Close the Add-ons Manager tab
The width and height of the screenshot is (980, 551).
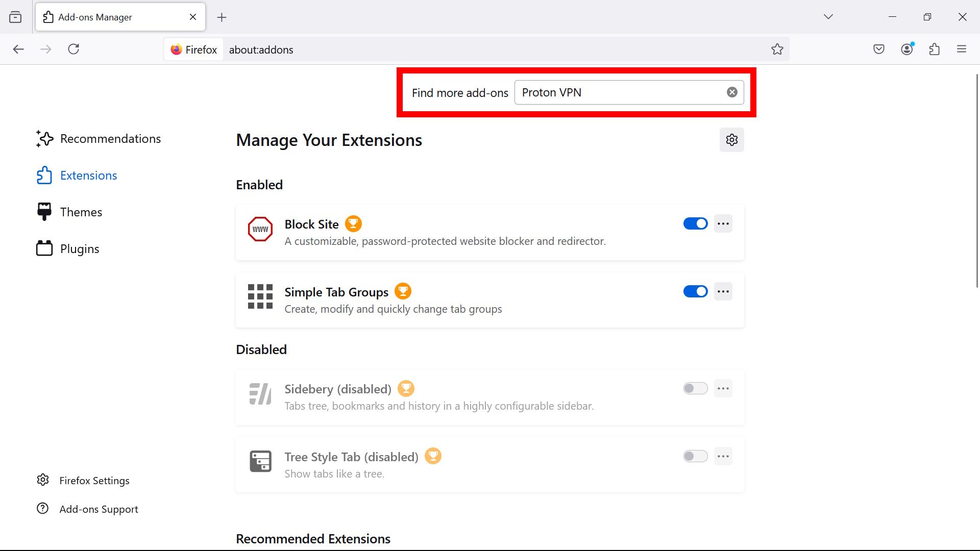[x=193, y=17]
